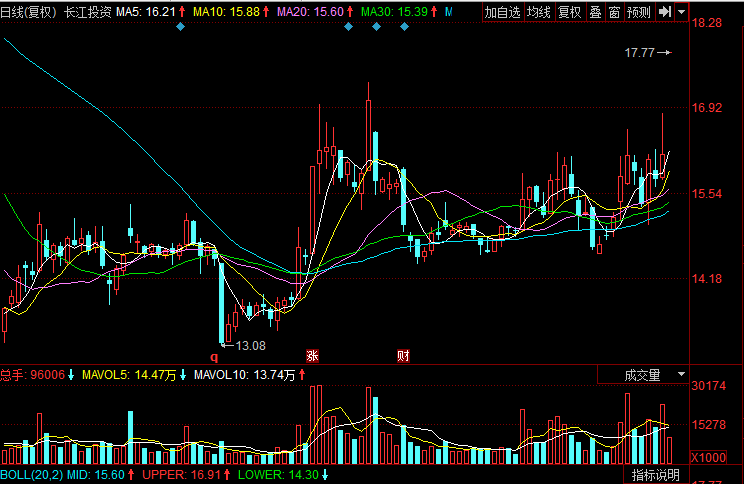Click the 17.77 high price label
This screenshot has height=484, width=744.
[x=639, y=53]
